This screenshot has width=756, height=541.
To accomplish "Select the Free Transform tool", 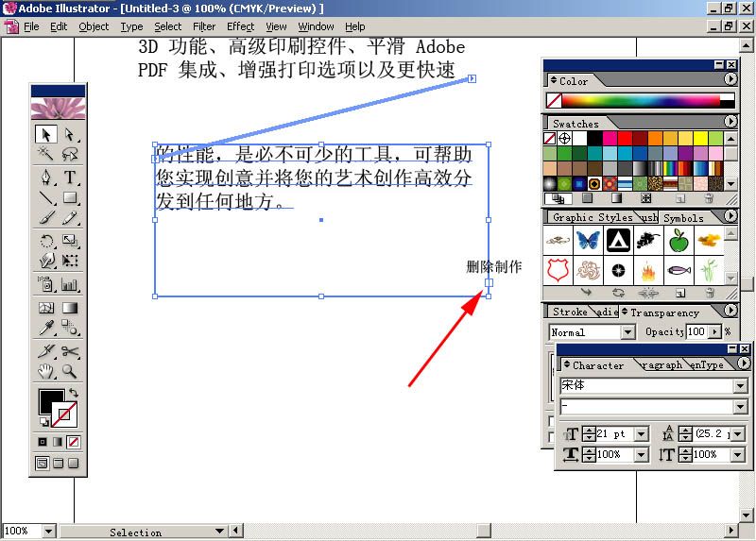I will 70,261.
